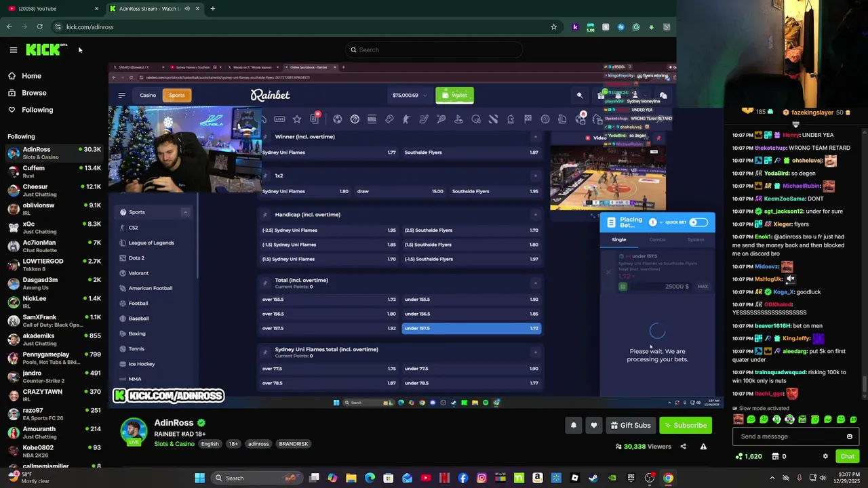The width and height of the screenshot is (868, 488).
Task: Click the Kick search field
Action: (434, 49)
